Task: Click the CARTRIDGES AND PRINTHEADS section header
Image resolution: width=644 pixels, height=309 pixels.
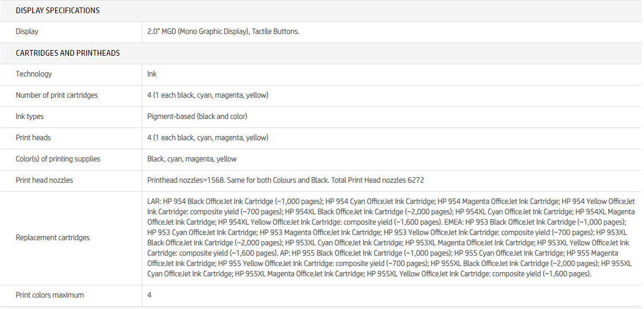Action: point(68,53)
